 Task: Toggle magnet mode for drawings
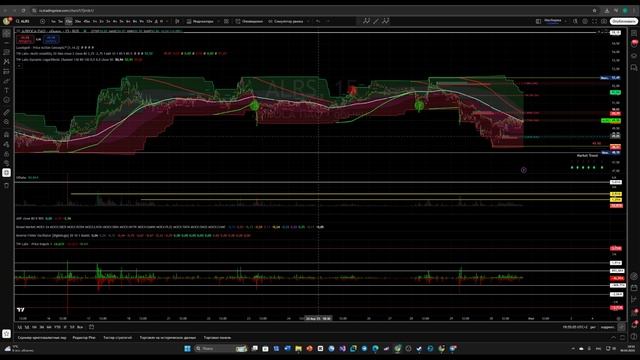coord(7,134)
